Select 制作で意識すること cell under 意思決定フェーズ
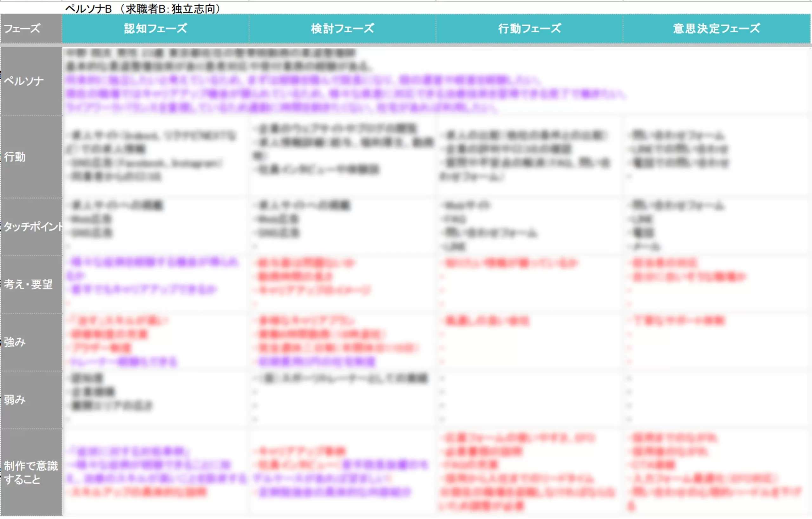Screen dimensions: 812x519 pyautogui.click(x=717, y=472)
